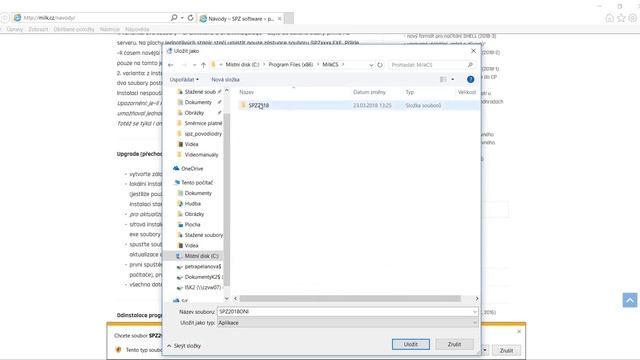Click the address bar search icon
The height and width of the screenshot is (360, 640).
(x=174, y=18)
